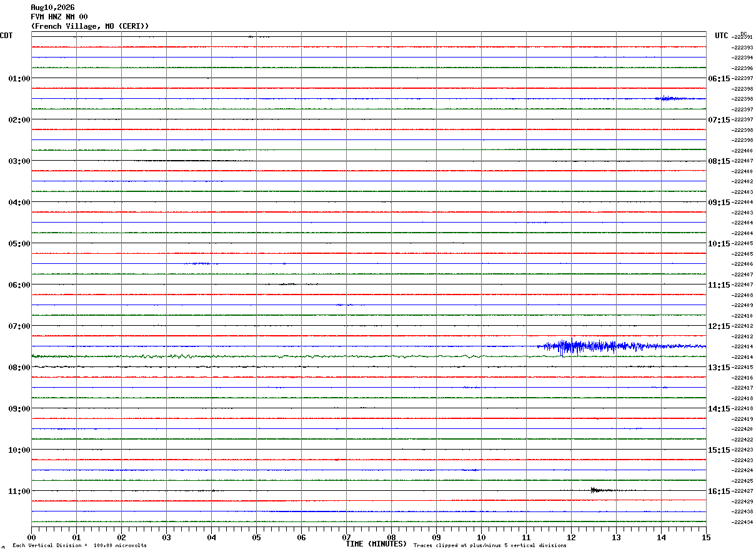Click the vertical division microvolts scale note
Viewport: 756px width, 554px height.
[x=79, y=546]
